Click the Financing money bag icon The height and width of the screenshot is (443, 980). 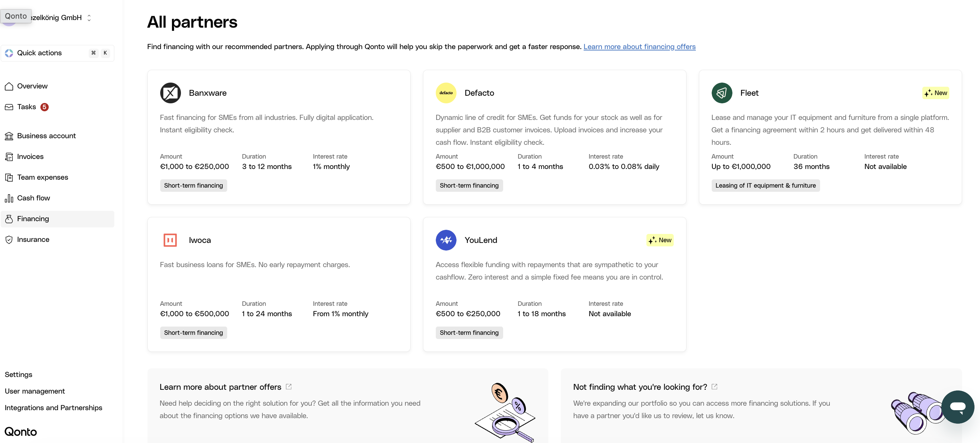click(9, 219)
